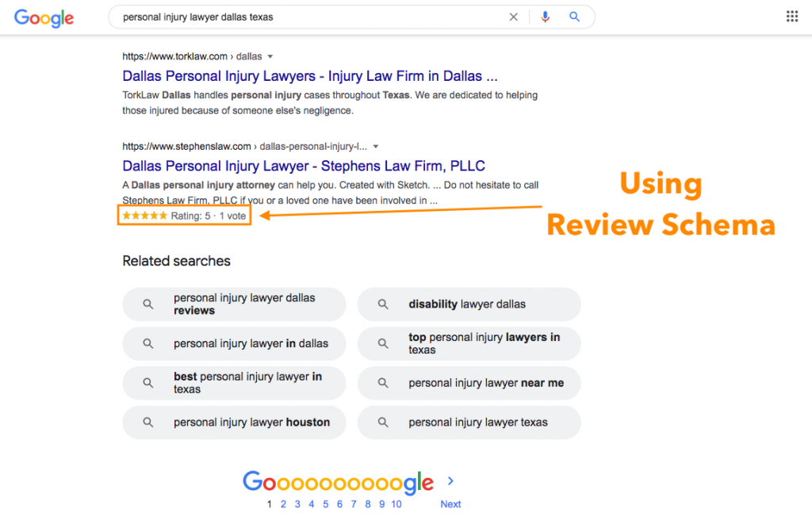This screenshot has height=528, width=812.
Task: Search 'top personal injury lawyers in texas'
Action: click(469, 344)
